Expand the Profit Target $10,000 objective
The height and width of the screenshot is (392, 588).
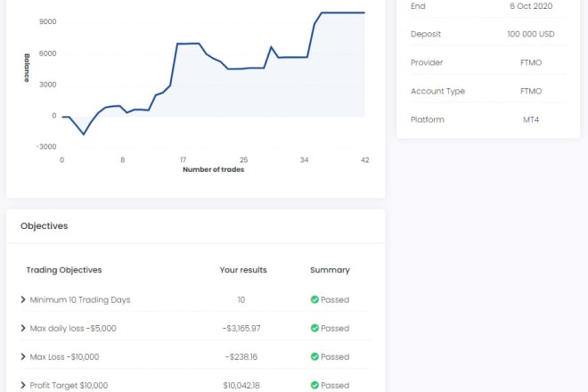[x=23, y=386]
